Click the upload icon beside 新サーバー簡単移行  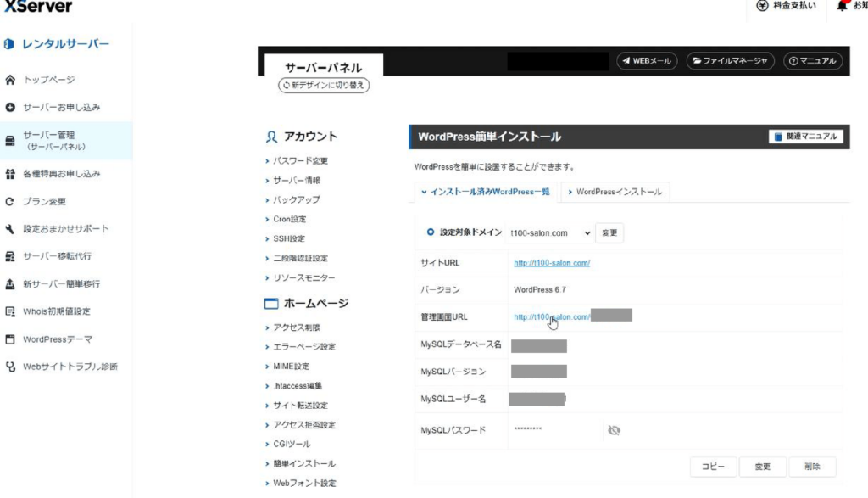10,284
